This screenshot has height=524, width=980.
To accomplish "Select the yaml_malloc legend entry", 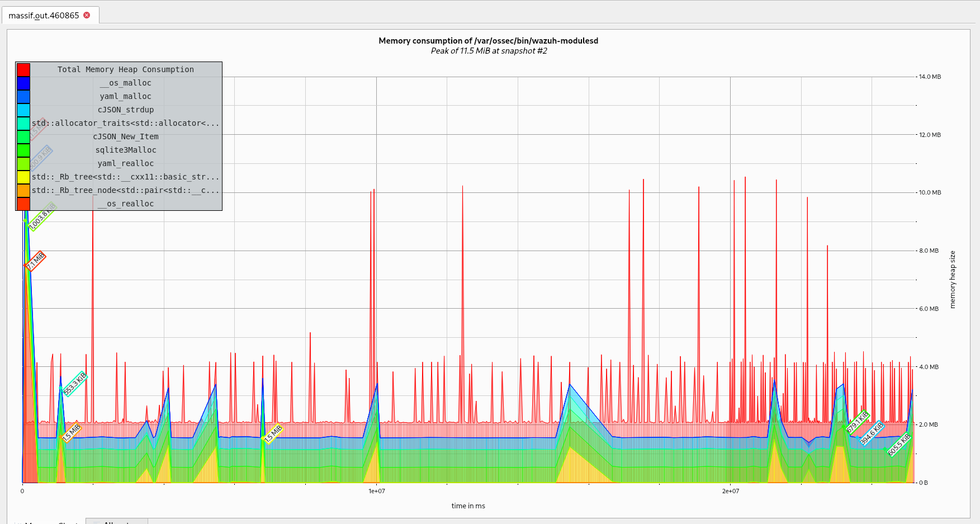I will pyautogui.click(x=126, y=96).
